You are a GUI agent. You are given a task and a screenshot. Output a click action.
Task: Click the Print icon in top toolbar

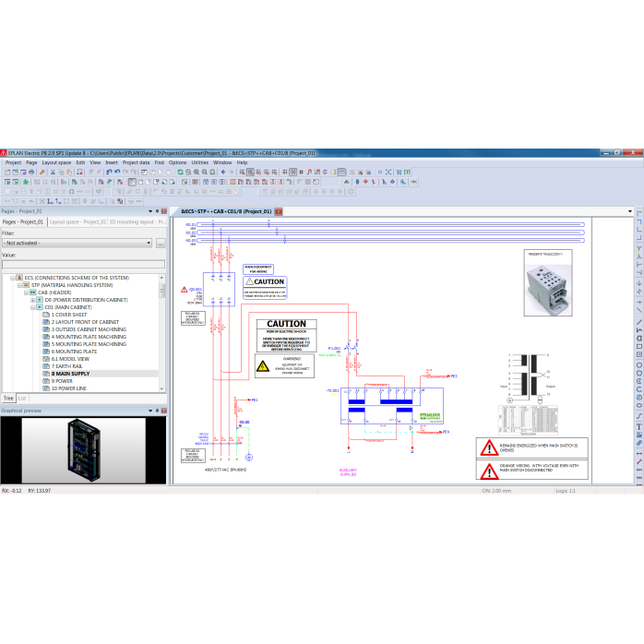[31, 173]
